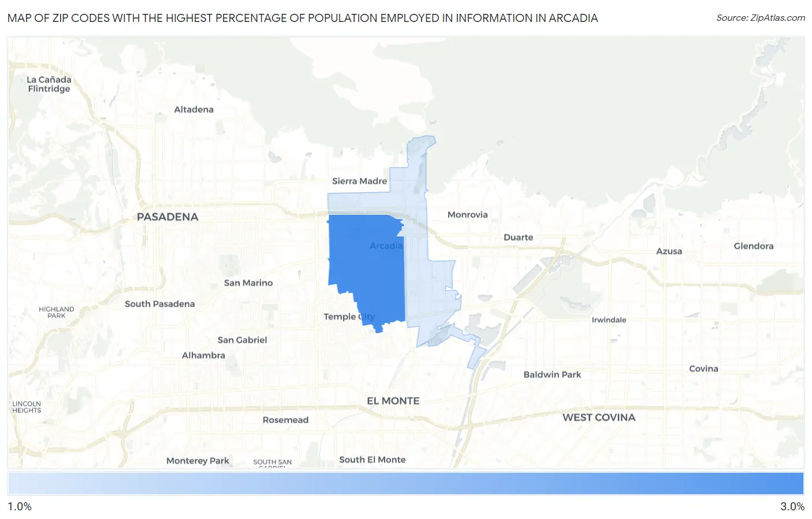Click the Covina map label
This screenshot has width=812, height=519.
704,369
